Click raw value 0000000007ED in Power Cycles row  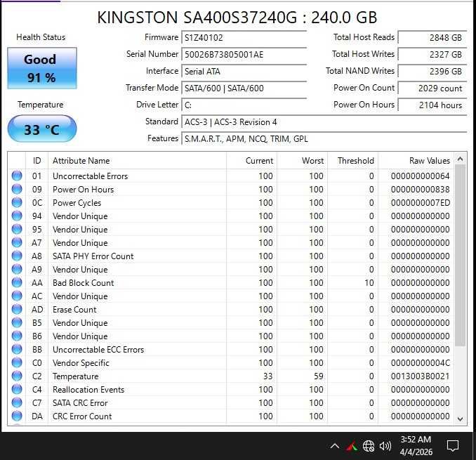pyautogui.click(x=420, y=203)
